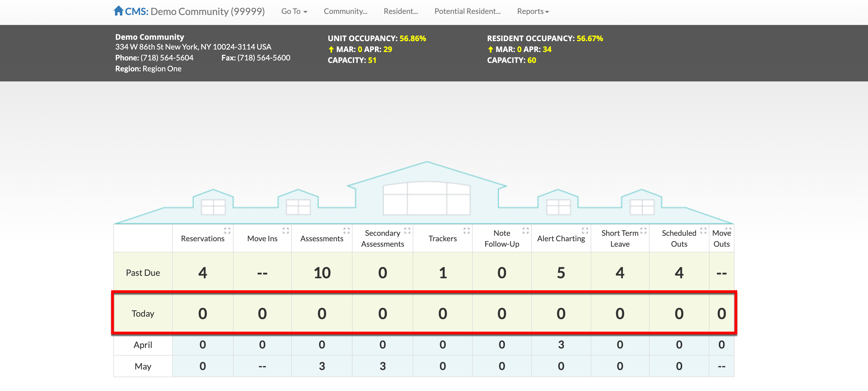Expand the Trackers column icon
Screen dimensions: 868x391
(x=466, y=231)
